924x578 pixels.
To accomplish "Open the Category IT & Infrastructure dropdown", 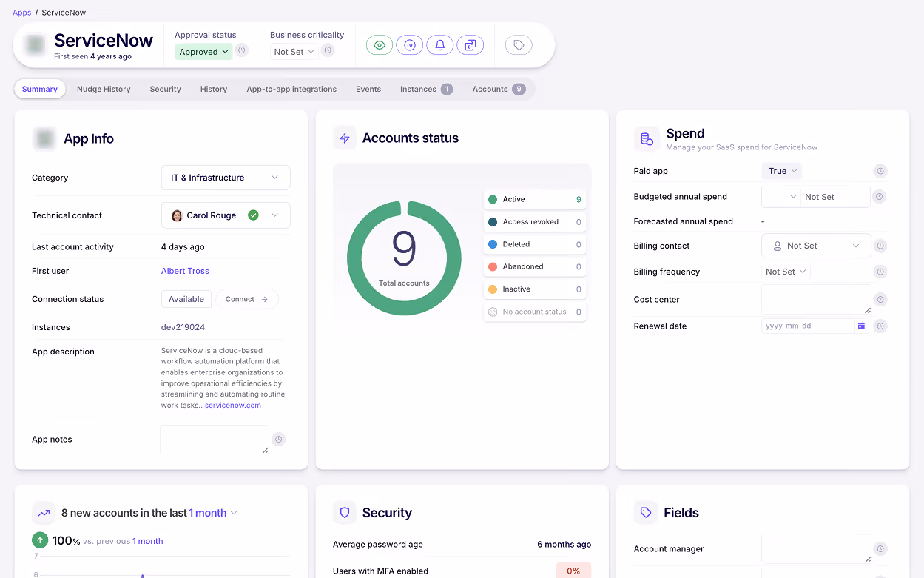I will (x=226, y=178).
